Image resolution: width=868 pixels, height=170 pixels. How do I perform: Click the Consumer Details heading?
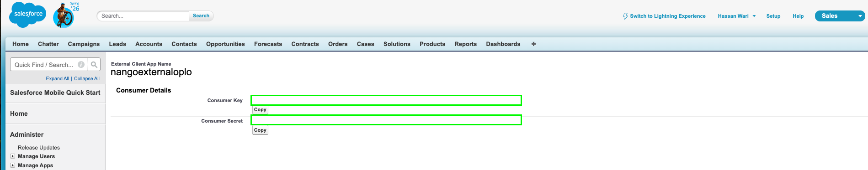click(144, 90)
